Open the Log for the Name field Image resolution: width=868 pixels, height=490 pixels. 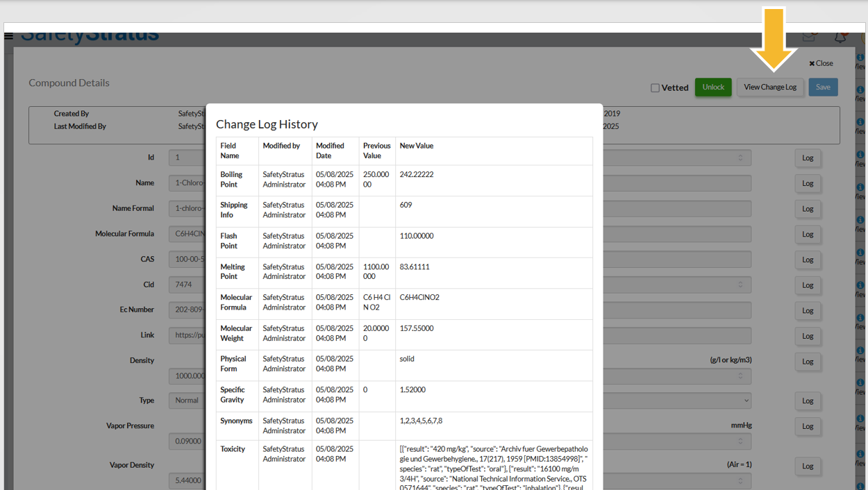point(808,184)
